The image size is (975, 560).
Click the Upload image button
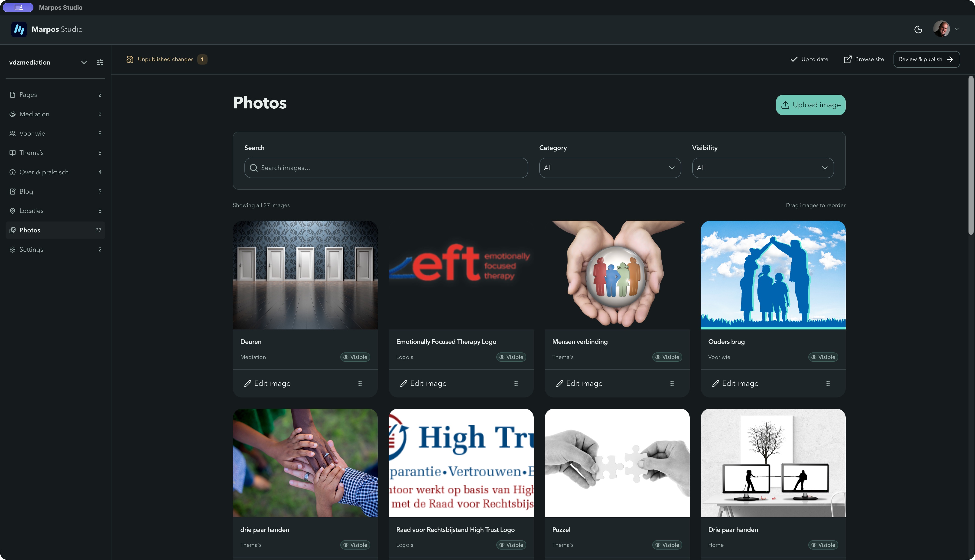coord(810,105)
